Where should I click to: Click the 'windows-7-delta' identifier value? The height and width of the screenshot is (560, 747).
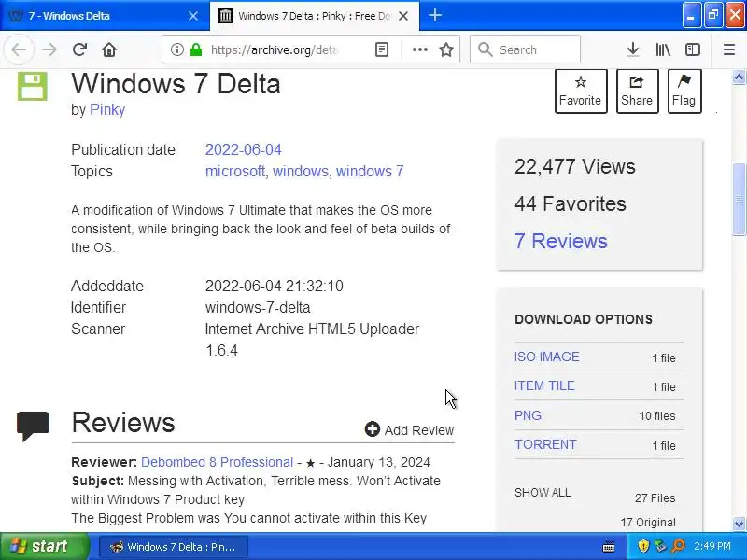click(258, 308)
